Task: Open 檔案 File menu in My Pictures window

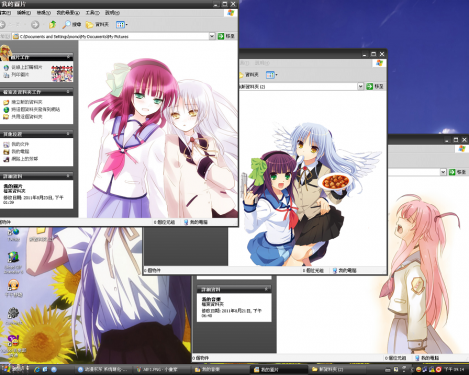Action: [x=5, y=13]
